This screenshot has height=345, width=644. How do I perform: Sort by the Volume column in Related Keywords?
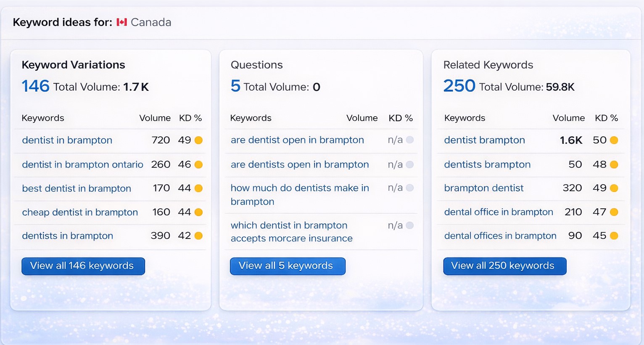(568, 118)
